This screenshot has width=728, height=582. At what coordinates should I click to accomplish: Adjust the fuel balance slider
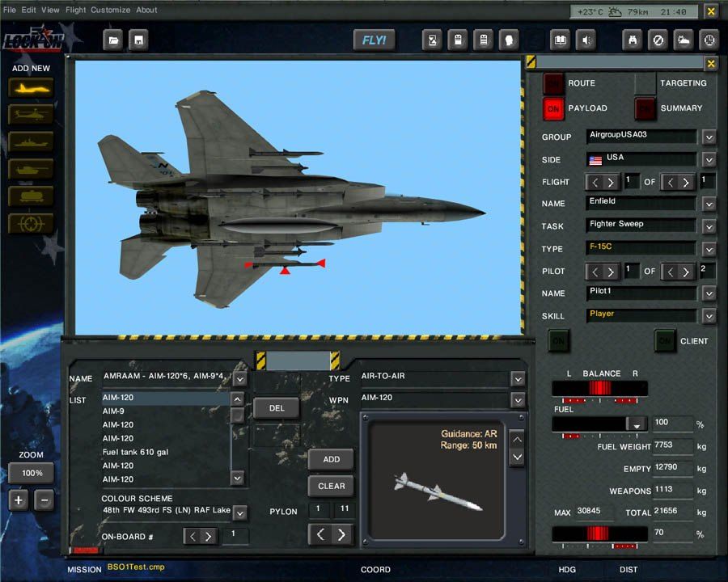[x=599, y=388]
